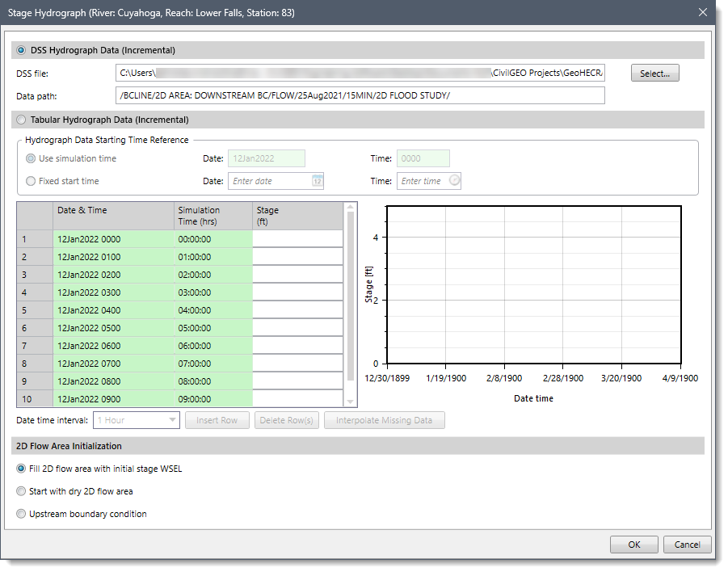Viewport: 728px width, 572px height.
Task: Open clock picker in Fixed start Time field
Action: 455,181
